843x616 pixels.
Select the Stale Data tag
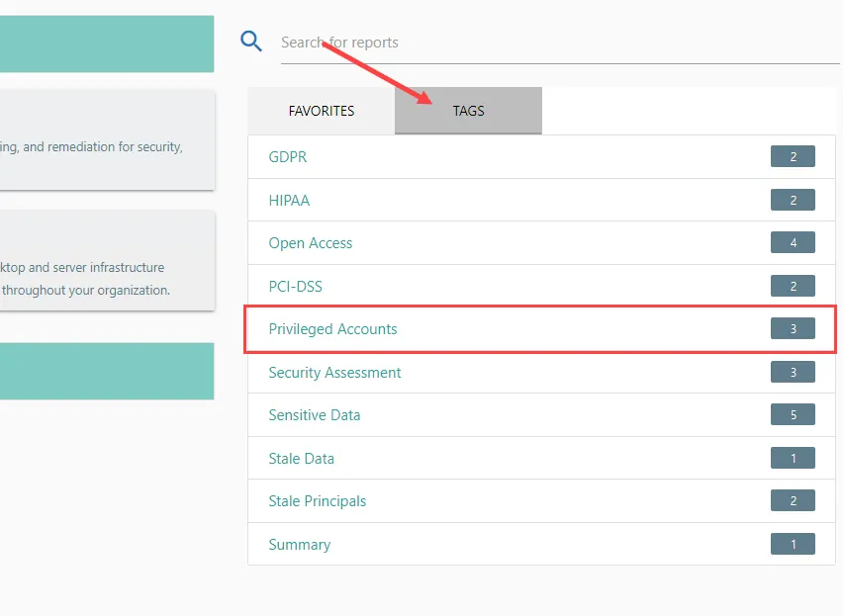pos(301,458)
